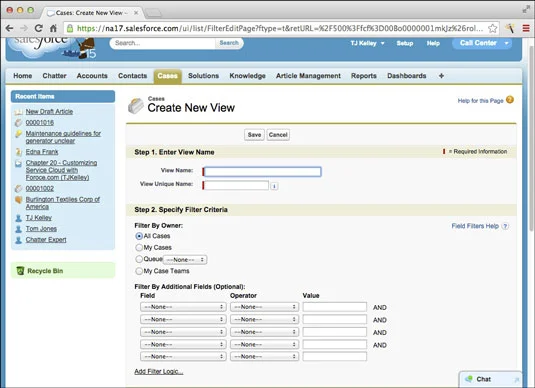The width and height of the screenshot is (535, 388).
Task: Open the third Operator filter dropdown
Action: (x=264, y=332)
